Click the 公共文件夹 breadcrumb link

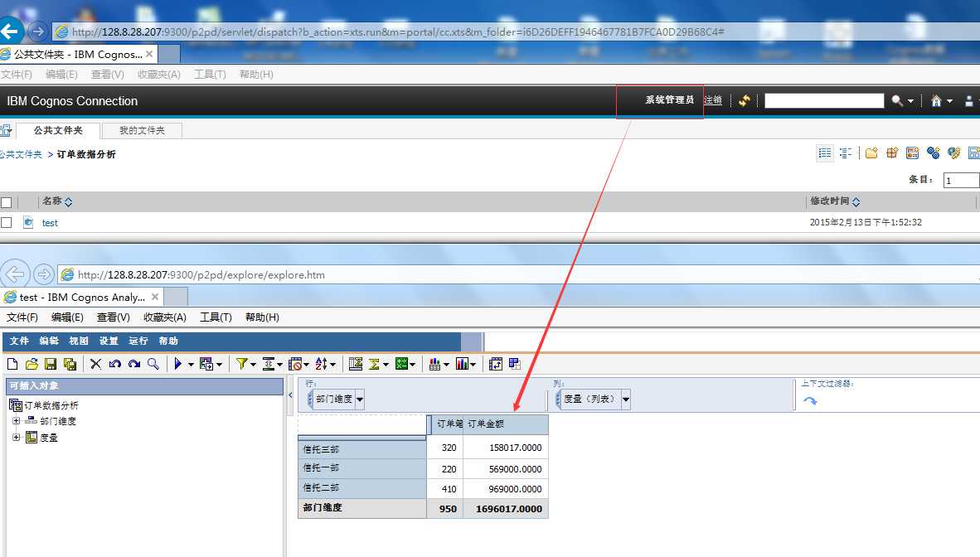[x=22, y=154]
